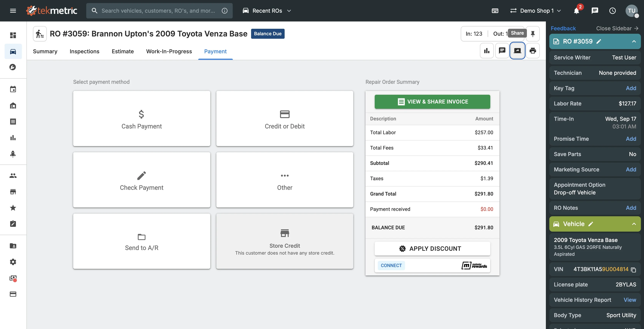Open the Demo Shop 1 shop switcher
The image size is (644, 329).
(536, 11)
